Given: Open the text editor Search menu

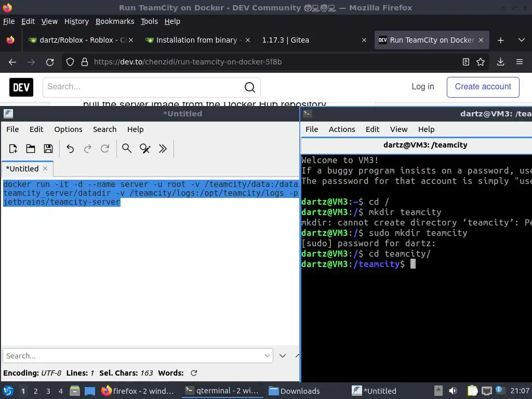Looking at the screenshot, I should click(104, 129).
